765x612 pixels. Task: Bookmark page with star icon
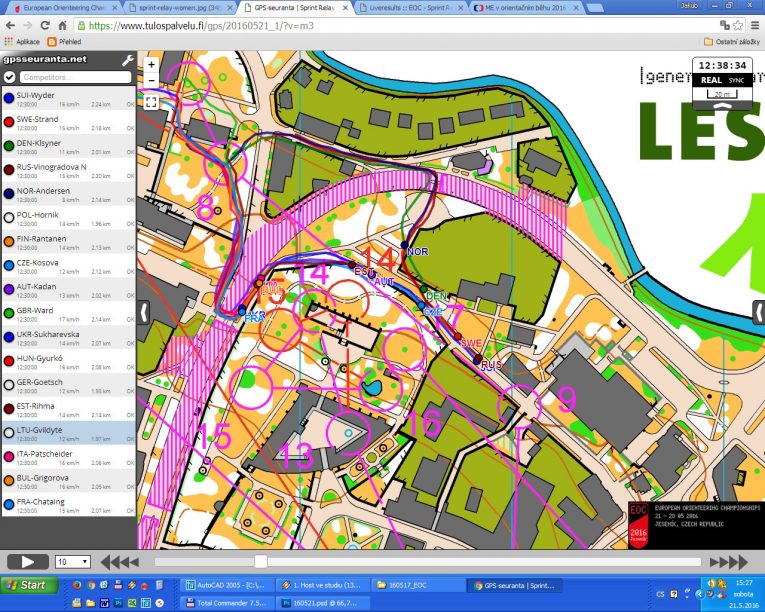(x=738, y=25)
